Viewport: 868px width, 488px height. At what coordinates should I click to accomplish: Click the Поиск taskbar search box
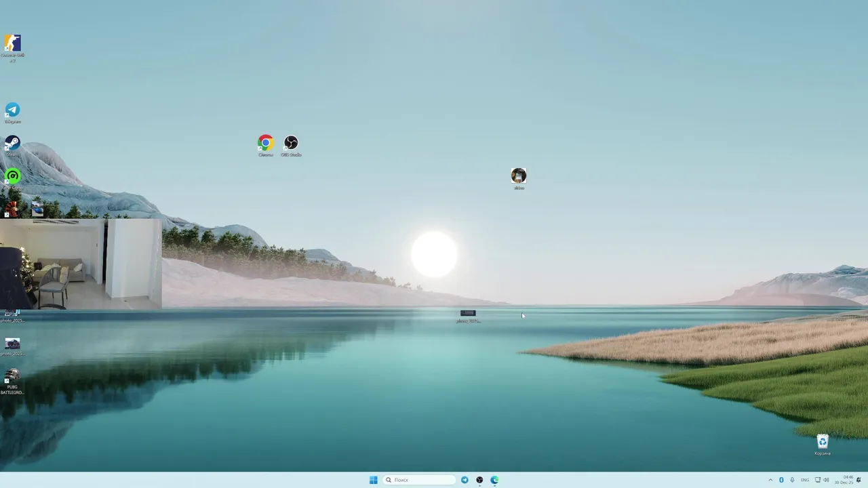(x=419, y=480)
